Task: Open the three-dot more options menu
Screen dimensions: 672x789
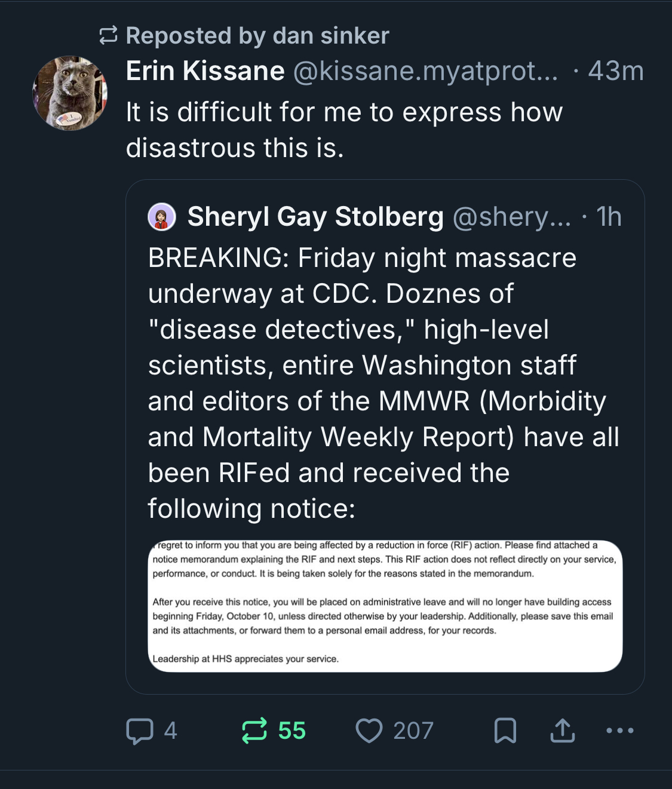Action: click(619, 730)
